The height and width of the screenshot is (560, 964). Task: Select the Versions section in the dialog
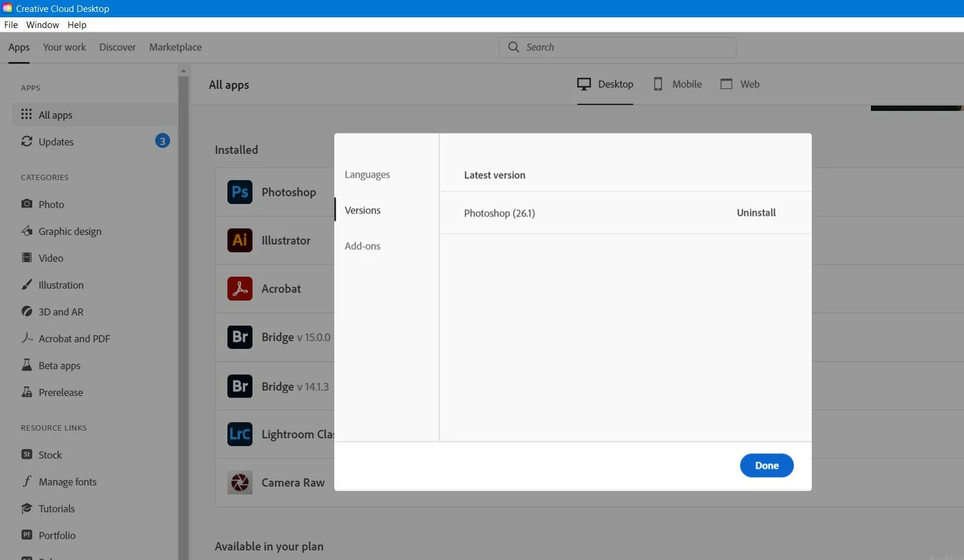(362, 211)
